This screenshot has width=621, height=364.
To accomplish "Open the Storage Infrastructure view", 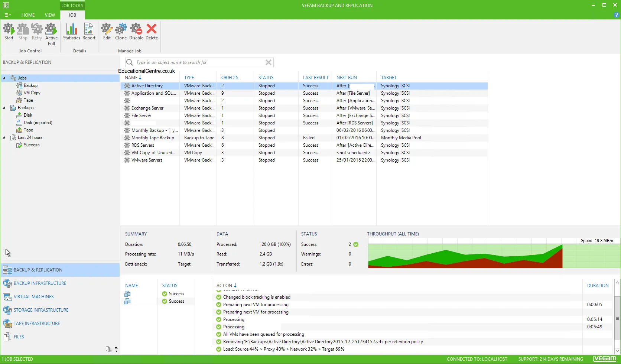I will pos(60,310).
